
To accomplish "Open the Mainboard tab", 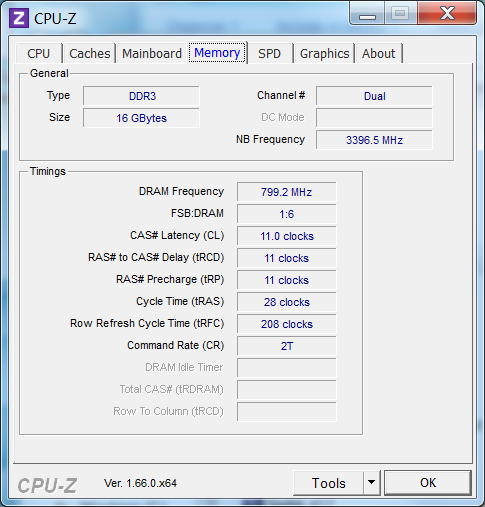I will [x=152, y=53].
